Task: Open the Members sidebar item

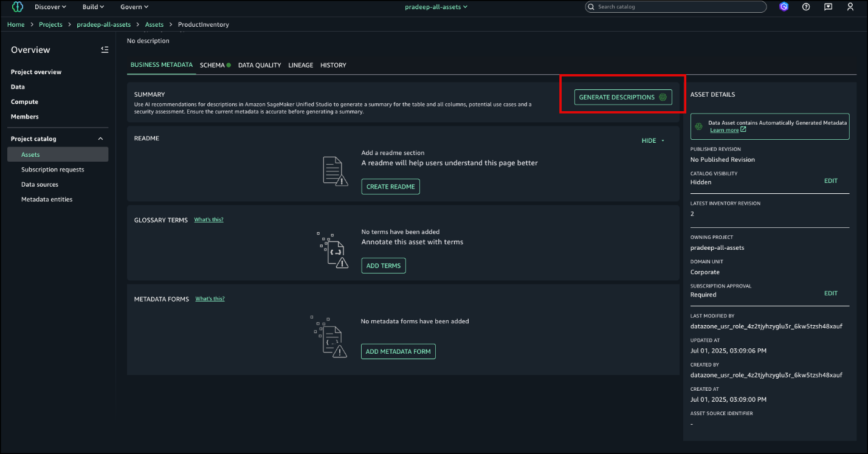Action: tap(25, 117)
